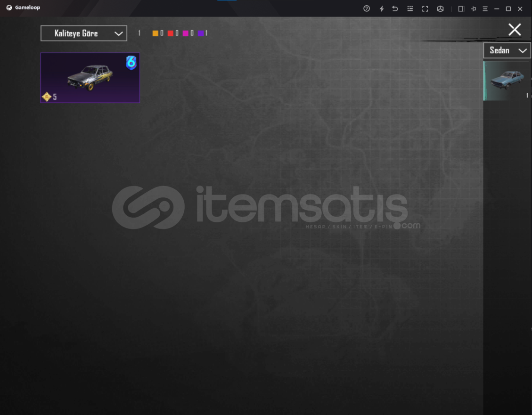Click the hexagon cube icon in title bar

(x=440, y=9)
